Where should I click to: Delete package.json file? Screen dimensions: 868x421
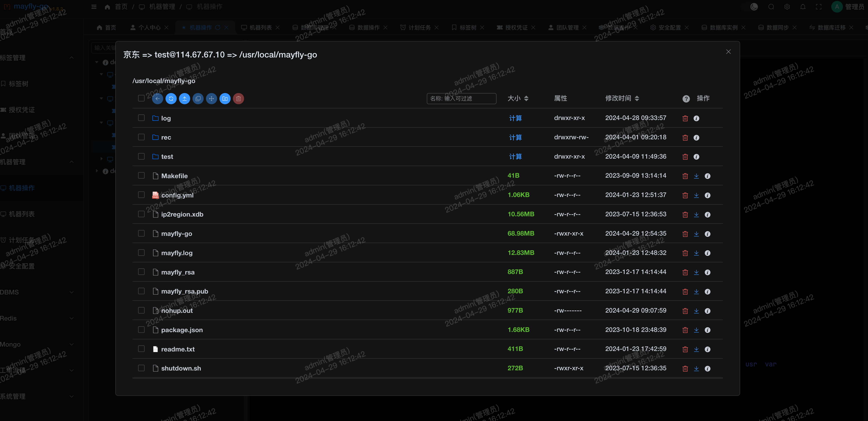coord(685,330)
